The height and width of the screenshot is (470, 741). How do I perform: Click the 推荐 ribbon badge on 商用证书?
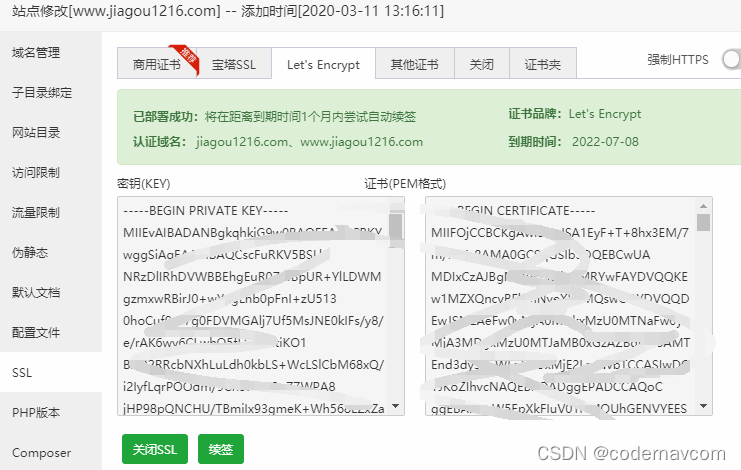187,58
